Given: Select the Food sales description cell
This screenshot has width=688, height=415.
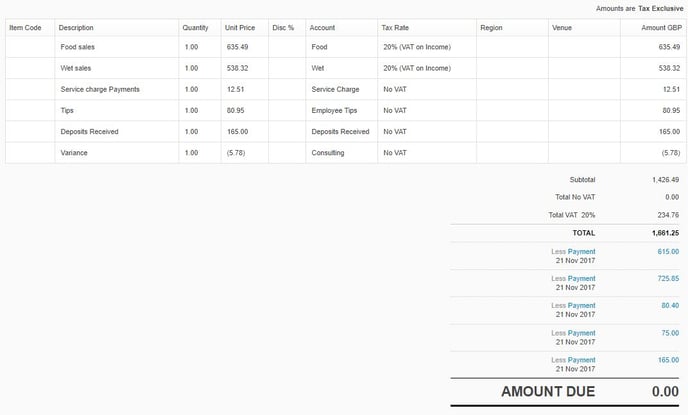Looking at the screenshot, I should (117, 47).
